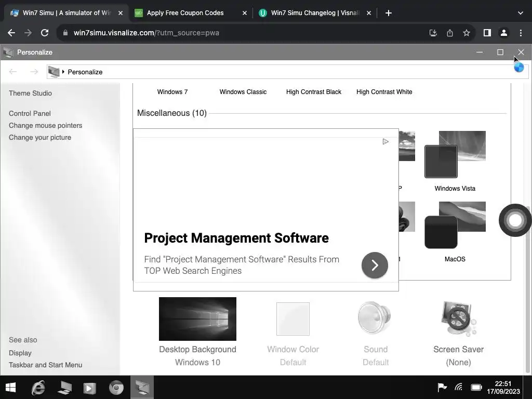This screenshot has width=532, height=399.
Task: Open the Start menu Windows logo
Action: click(11, 388)
